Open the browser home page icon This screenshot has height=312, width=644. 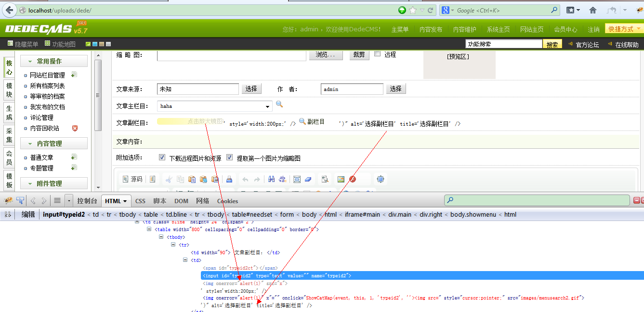593,10
